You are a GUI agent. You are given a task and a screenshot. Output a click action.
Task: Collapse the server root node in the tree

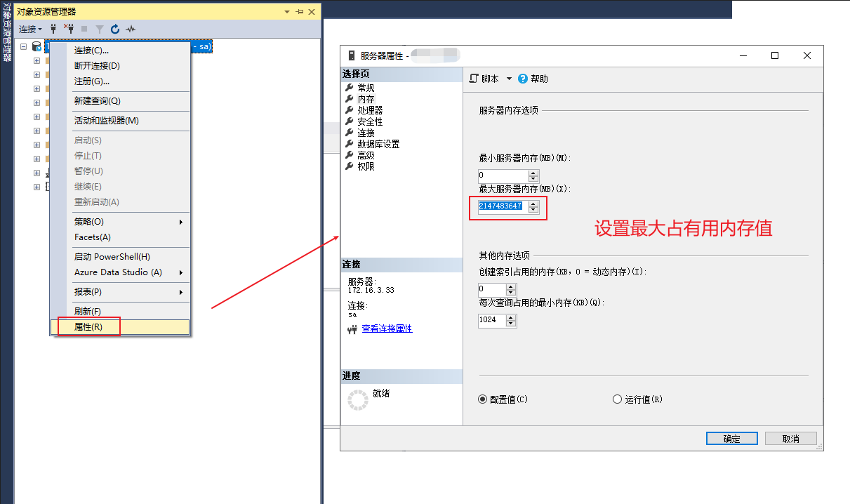click(24, 46)
